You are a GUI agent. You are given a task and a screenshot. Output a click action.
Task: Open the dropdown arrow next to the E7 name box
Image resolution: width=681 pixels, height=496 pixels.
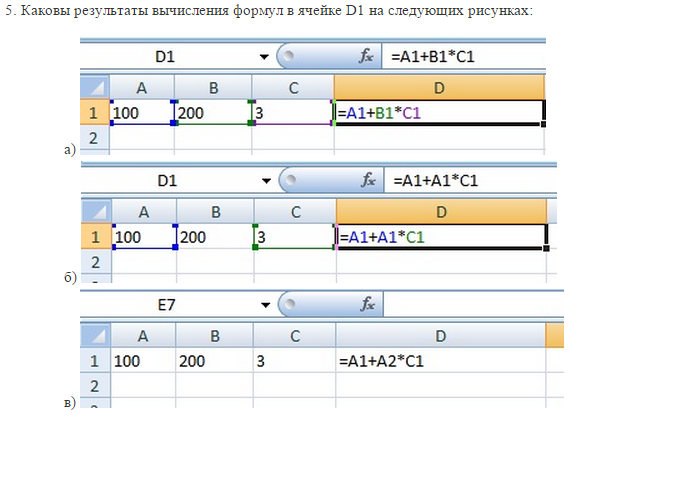coord(264,305)
